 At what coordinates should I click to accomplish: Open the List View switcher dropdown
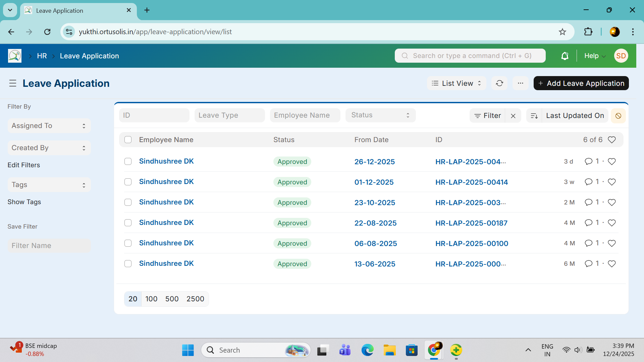coord(457,83)
